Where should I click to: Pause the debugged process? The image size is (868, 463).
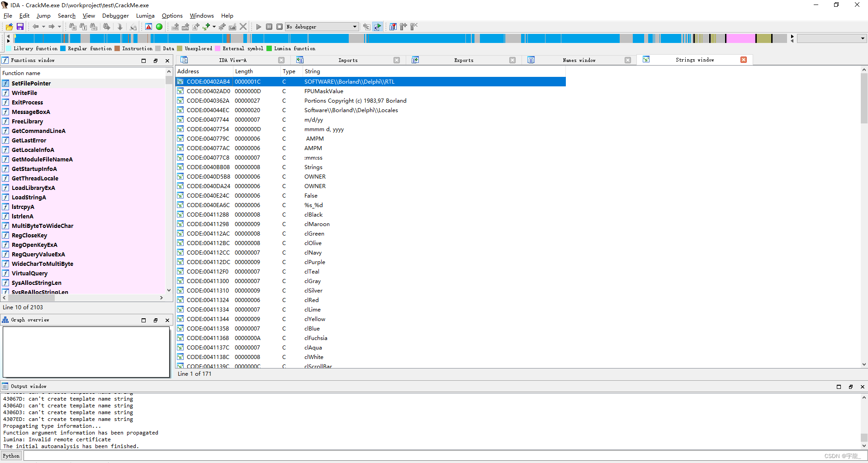269,27
